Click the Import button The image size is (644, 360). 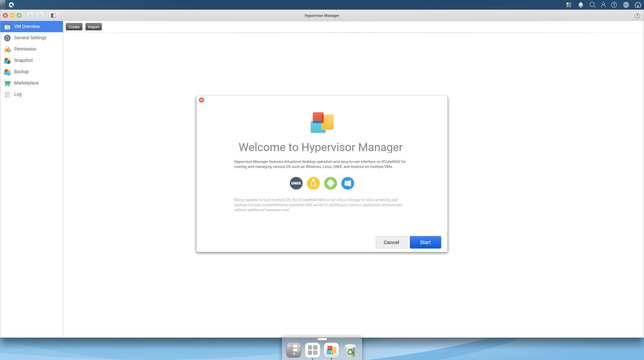point(94,27)
